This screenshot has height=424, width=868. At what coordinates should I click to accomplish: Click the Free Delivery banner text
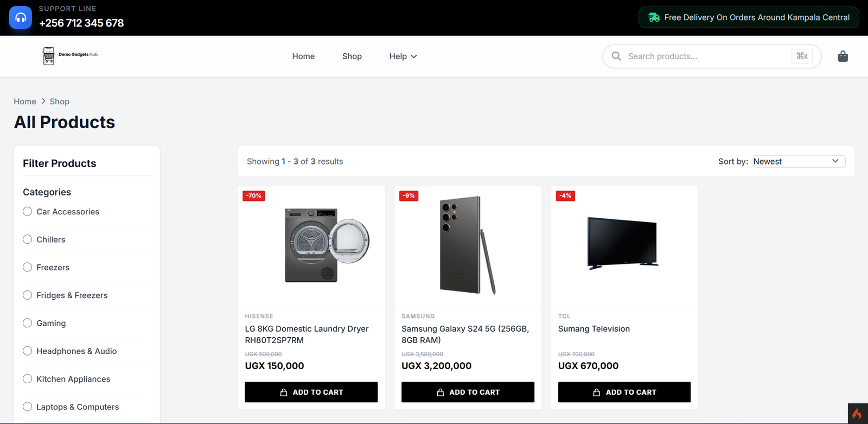(757, 17)
